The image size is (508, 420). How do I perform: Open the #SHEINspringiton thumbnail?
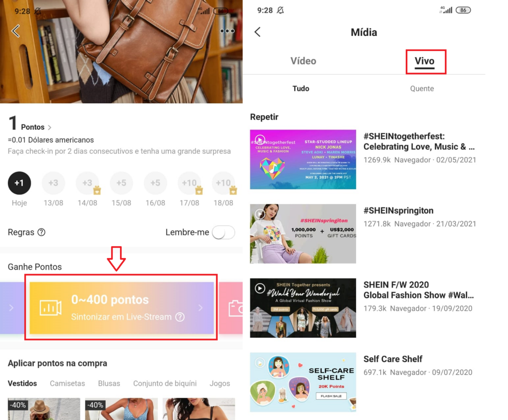[x=303, y=233]
